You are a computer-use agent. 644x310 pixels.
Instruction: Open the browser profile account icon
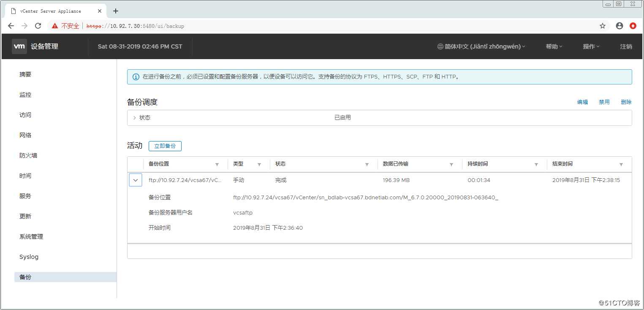click(620, 26)
